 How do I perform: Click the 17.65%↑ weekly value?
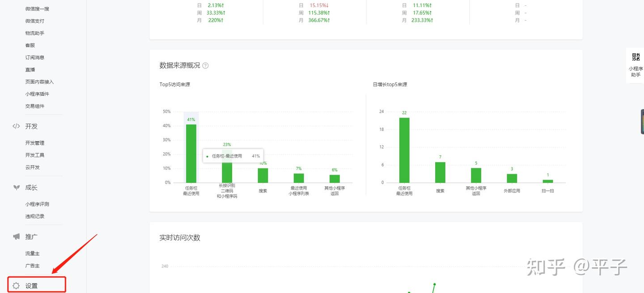click(421, 13)
